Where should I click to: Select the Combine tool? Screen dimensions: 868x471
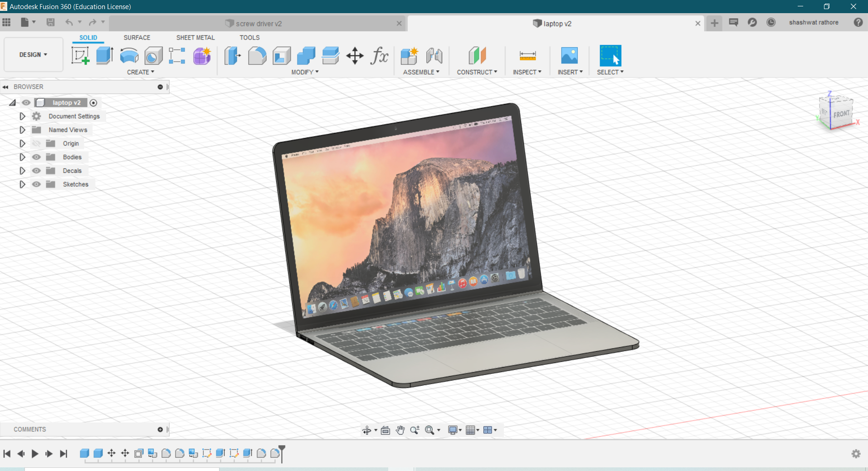306,56
